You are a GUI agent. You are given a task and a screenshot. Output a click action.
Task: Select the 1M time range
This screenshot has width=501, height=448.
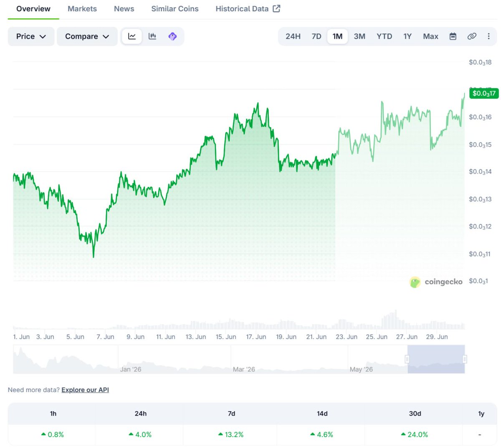[x=337, y=36]
